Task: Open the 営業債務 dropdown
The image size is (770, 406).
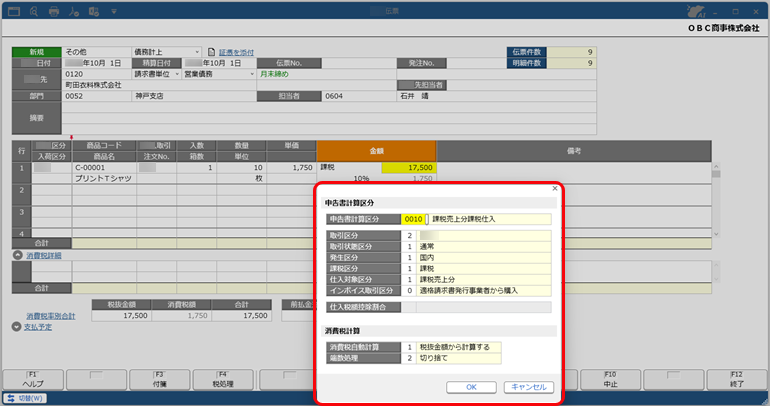Action: (252, 74)
